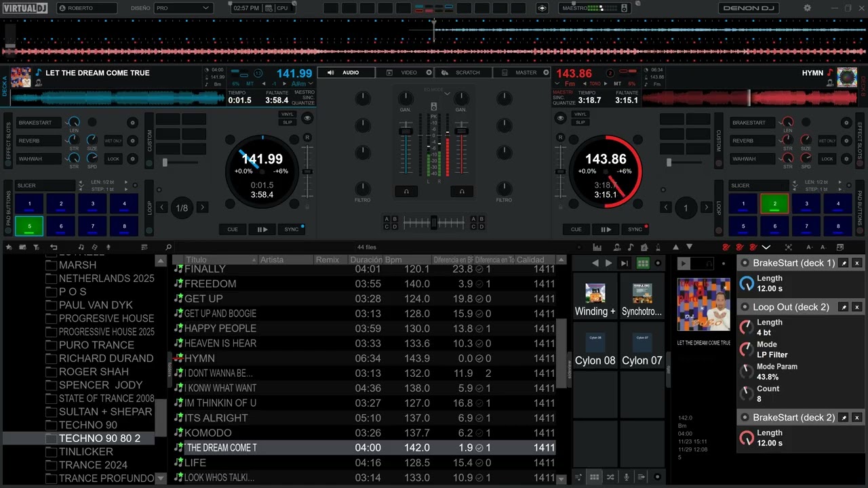Trigger left deck slicer pad 5
Screen dimensions: 868x488
29,226
